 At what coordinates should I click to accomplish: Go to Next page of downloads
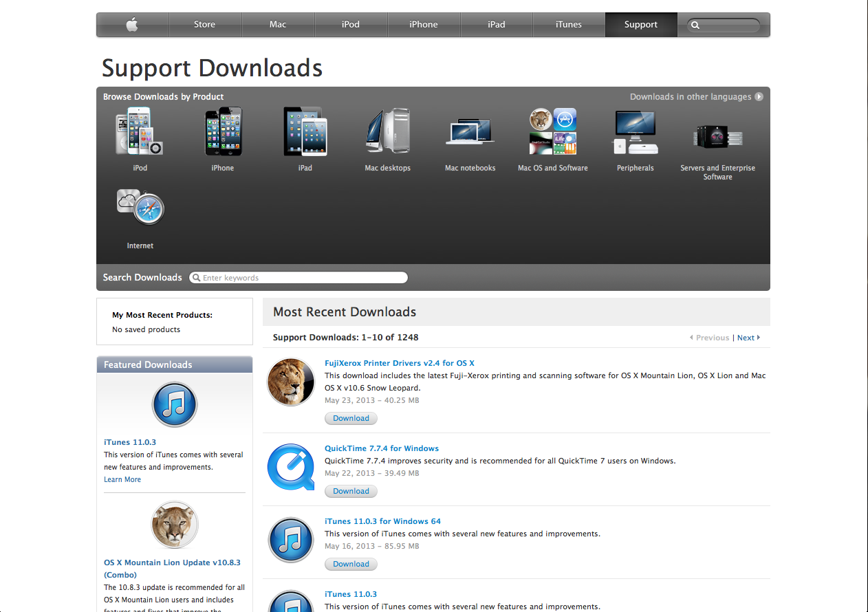point(748,338)
